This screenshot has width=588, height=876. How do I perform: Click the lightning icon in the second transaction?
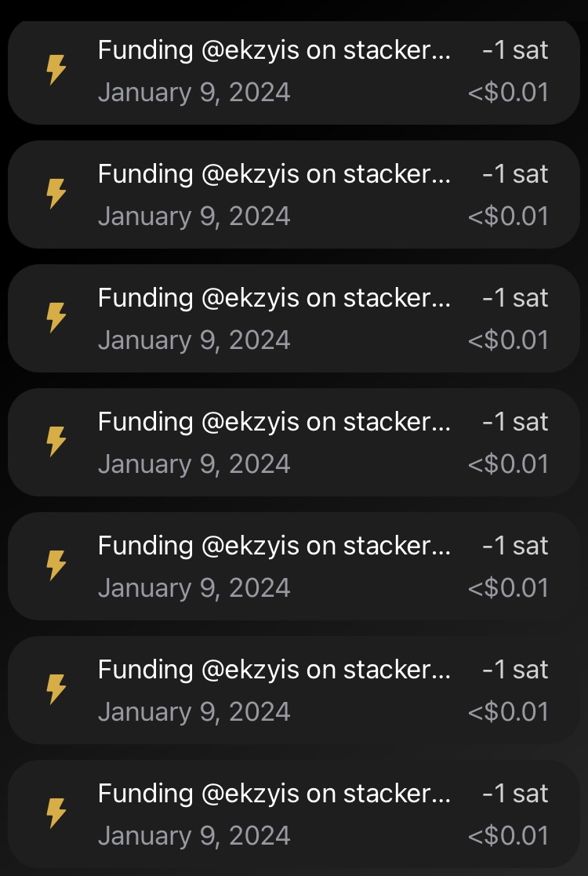[x=56, y=194]
